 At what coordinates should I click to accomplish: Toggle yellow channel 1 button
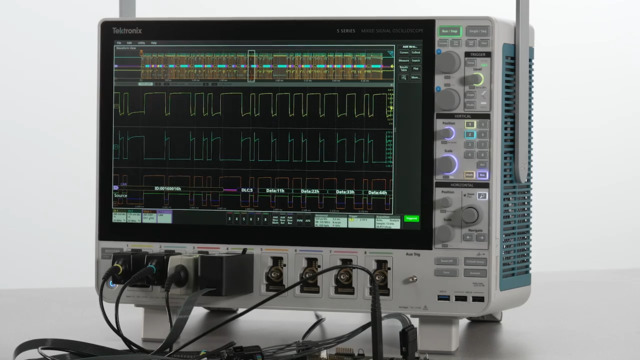pos(471,124)
